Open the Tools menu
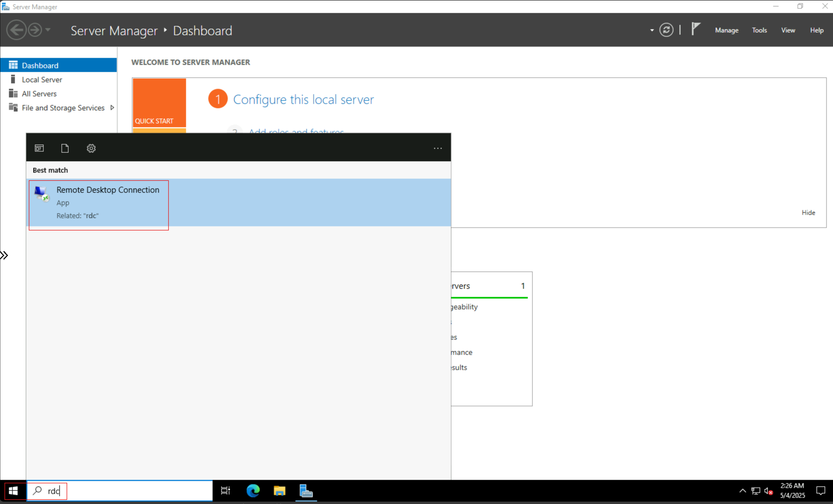This screenshot has height=504, width=833. click(759, 30)
